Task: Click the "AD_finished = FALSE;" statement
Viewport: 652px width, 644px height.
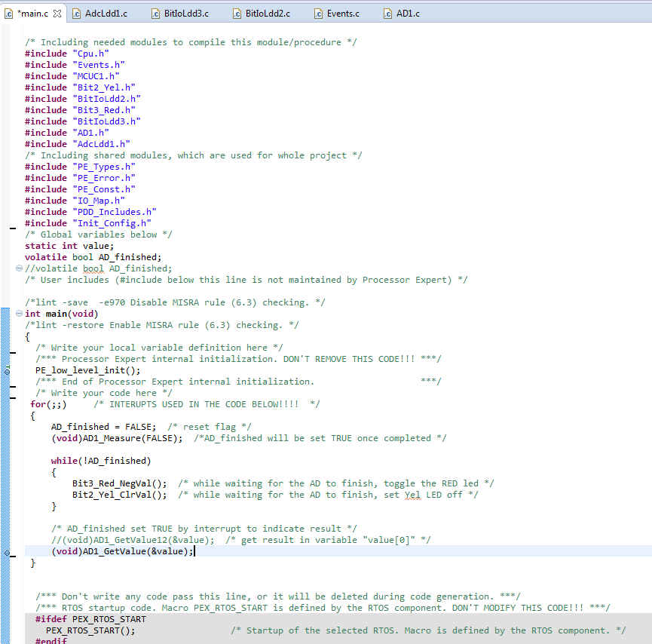Action: [103, 427]
